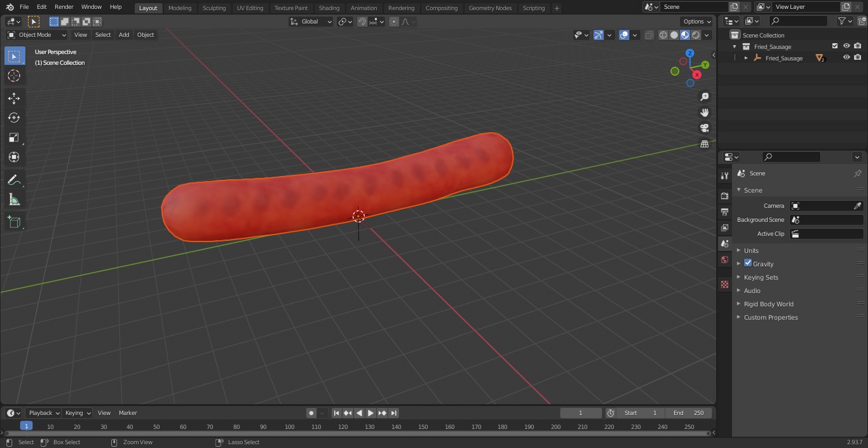Image resolution: width=868 pixels, height=448 pixels.
Task: Select the Add Cube tool
Action: [15, 222]
